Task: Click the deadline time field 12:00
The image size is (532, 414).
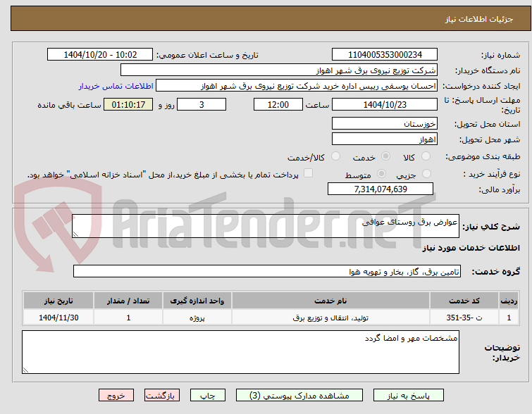Action: point(278,104)
